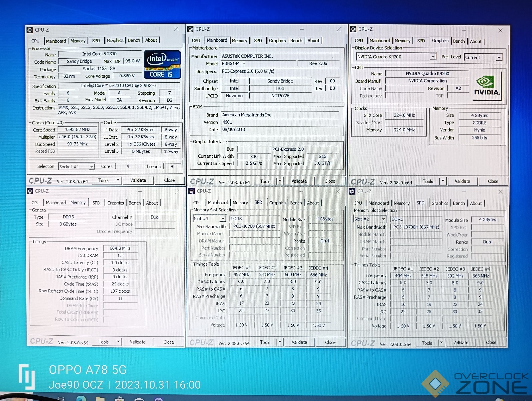This screenshot has height=401, width=532.
Task: Open Slot #2 memory slot dropdown
Action: [x=383, y=219]
